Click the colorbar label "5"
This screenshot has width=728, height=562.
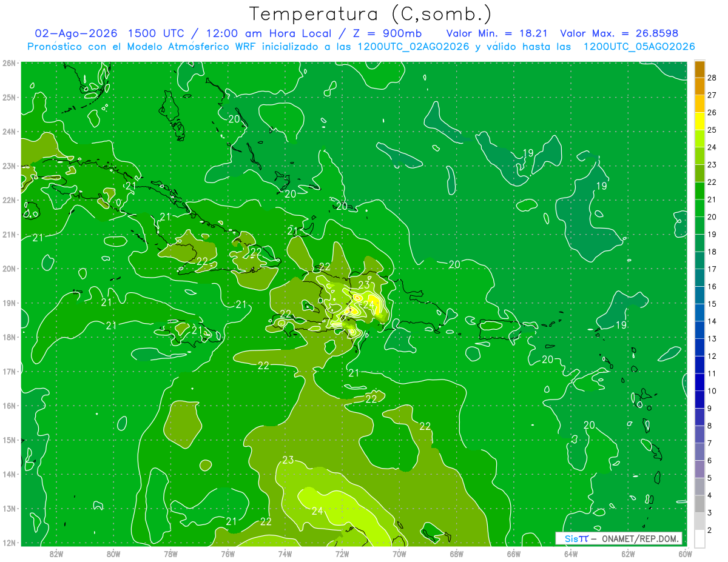[x=710, y=478]
